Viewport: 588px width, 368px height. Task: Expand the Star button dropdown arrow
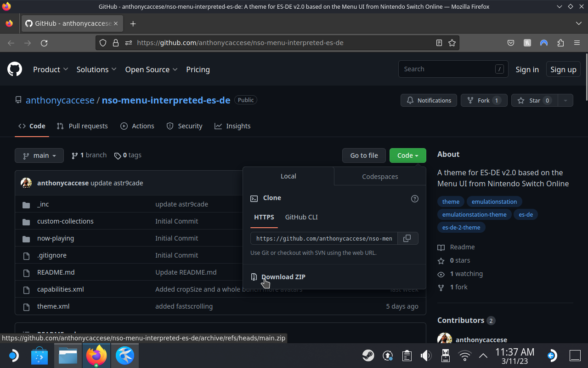point(565,100)
